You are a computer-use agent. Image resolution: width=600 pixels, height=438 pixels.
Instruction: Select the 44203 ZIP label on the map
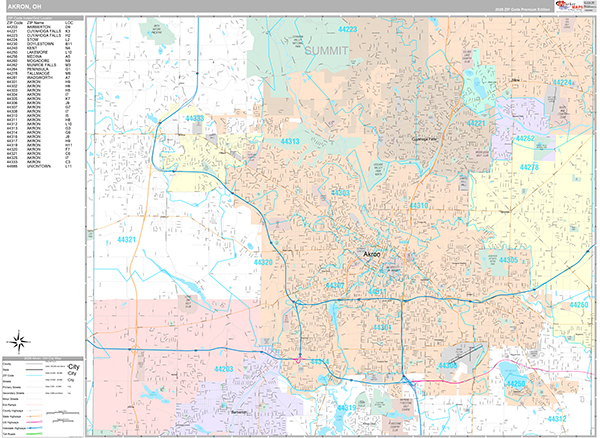223,370
